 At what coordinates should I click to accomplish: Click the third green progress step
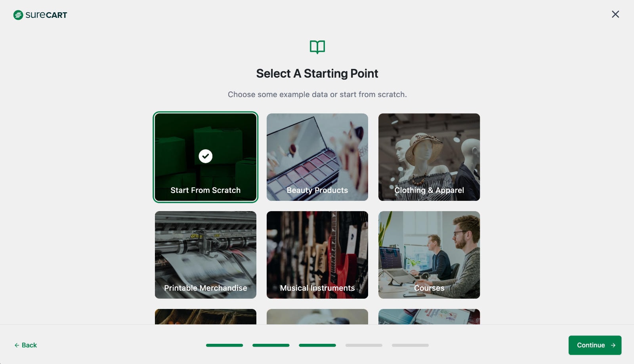pos(317,345)
